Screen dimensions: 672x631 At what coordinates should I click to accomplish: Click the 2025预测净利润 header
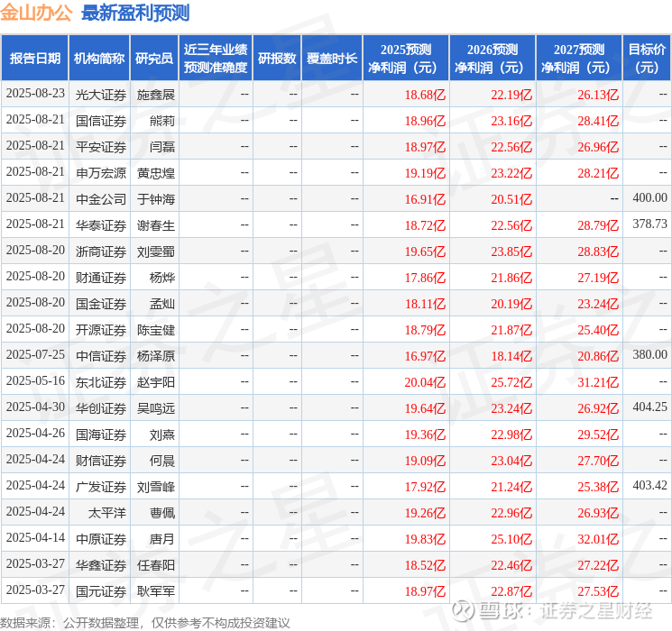(406, 59)
